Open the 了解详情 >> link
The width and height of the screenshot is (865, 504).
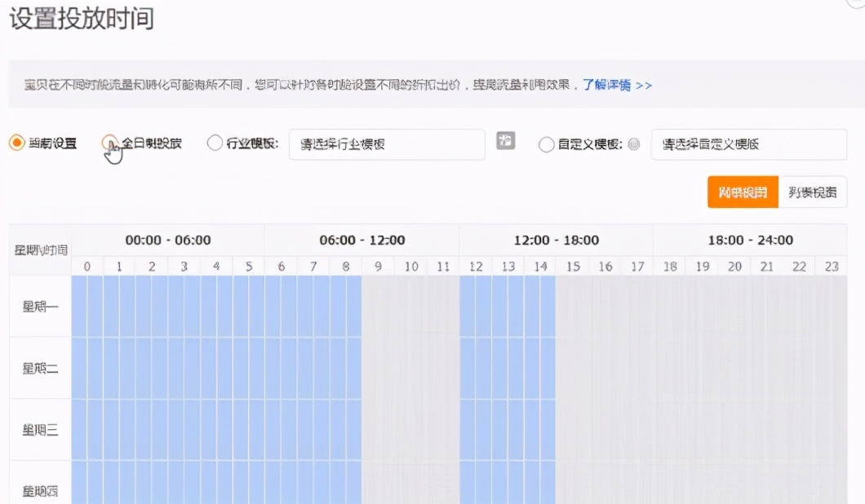[x=617, y=85]
